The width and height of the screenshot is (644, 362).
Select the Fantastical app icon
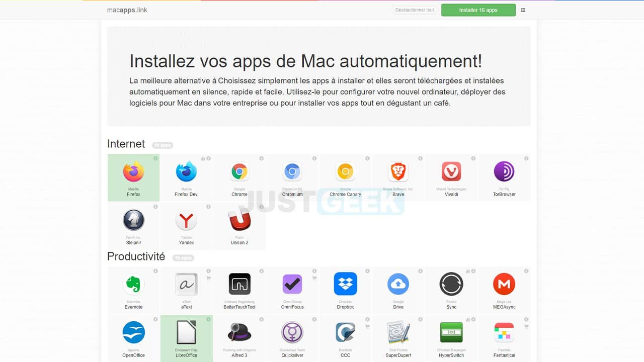(504, 333)
